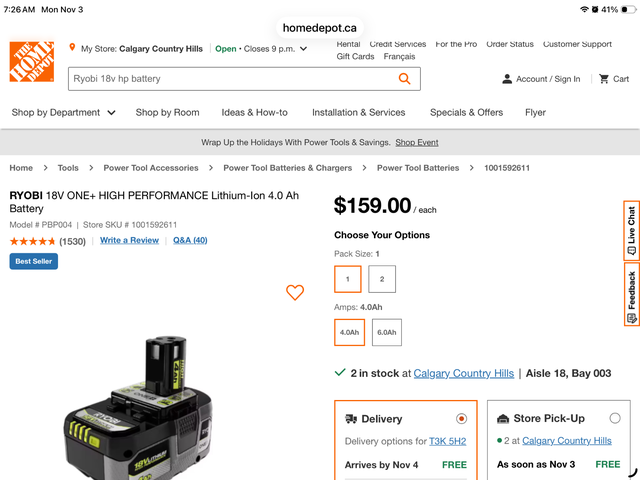The width and height of the screenshot is (640, 480).
Task: Click the green in-stock checkmark
Action: coord(340,372)
